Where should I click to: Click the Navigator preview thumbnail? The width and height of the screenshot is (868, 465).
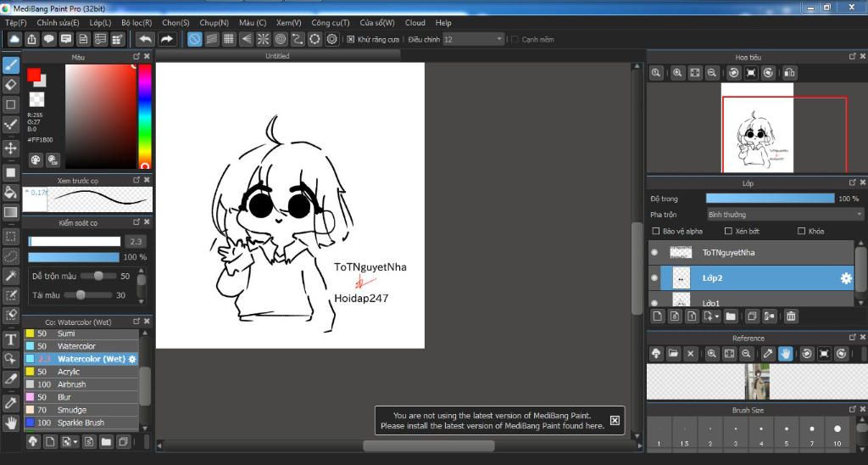click(757, 127)
